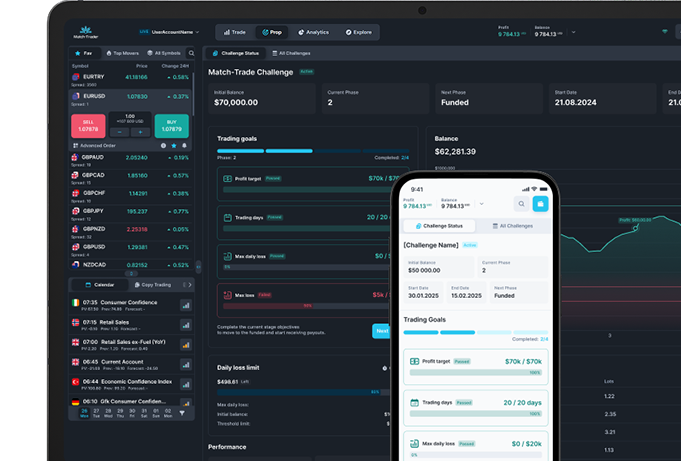Open the All Challenges tab
Screen dimensions: 681x461
click(x=291, y=52)
